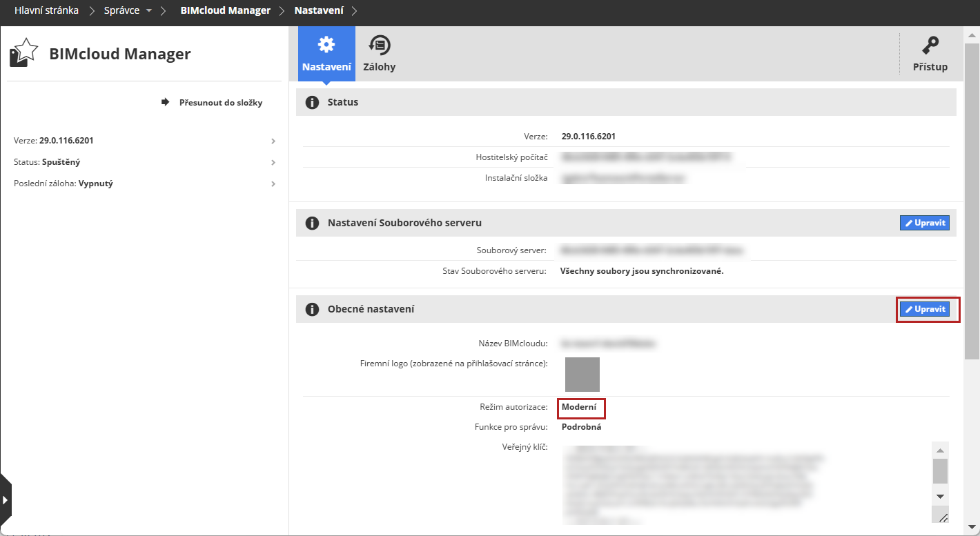
Task: Click the info icon beside Status header
Action: [312, 102]
